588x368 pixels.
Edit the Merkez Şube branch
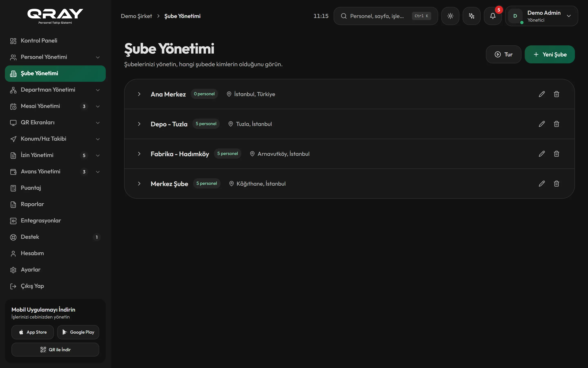(542, 184)
